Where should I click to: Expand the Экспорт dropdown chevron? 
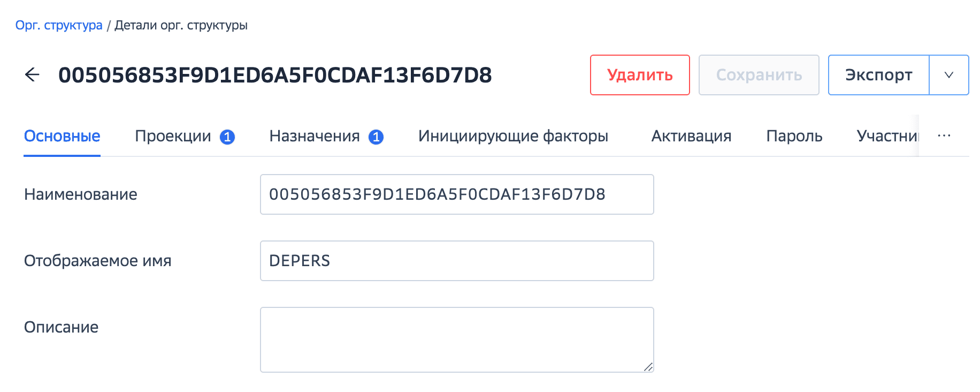[949, 75]
